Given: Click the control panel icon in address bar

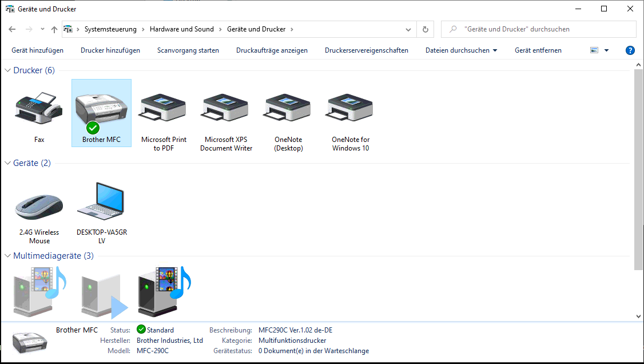Looking at the screenshot, I should pos(68,29).
